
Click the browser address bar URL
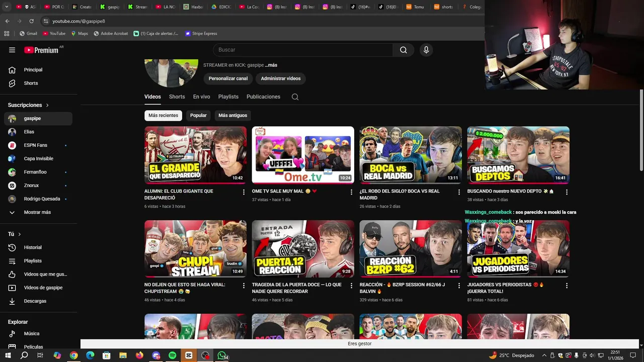click(x=78, y=21)
